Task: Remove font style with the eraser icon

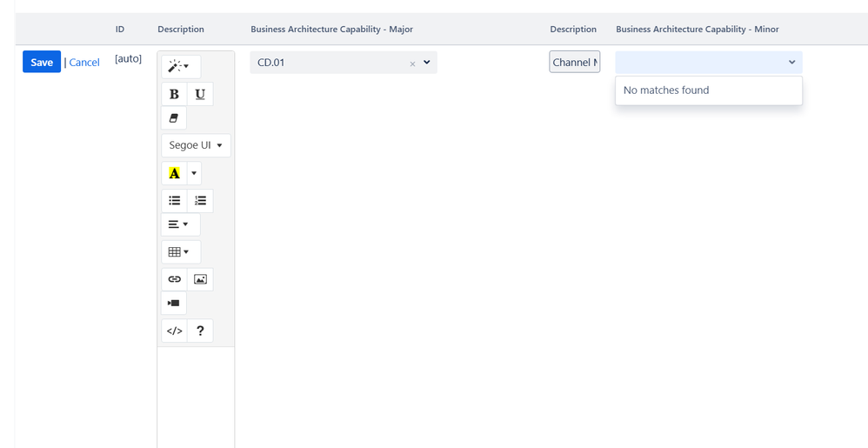Action: coord(174,118)
